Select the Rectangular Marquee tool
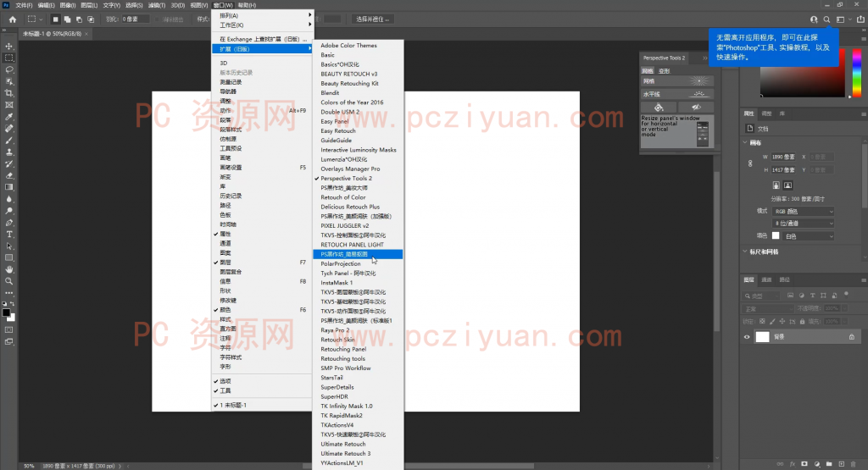Image resolution: width=868 pixels, height=470 pixels. click(9, 58)
